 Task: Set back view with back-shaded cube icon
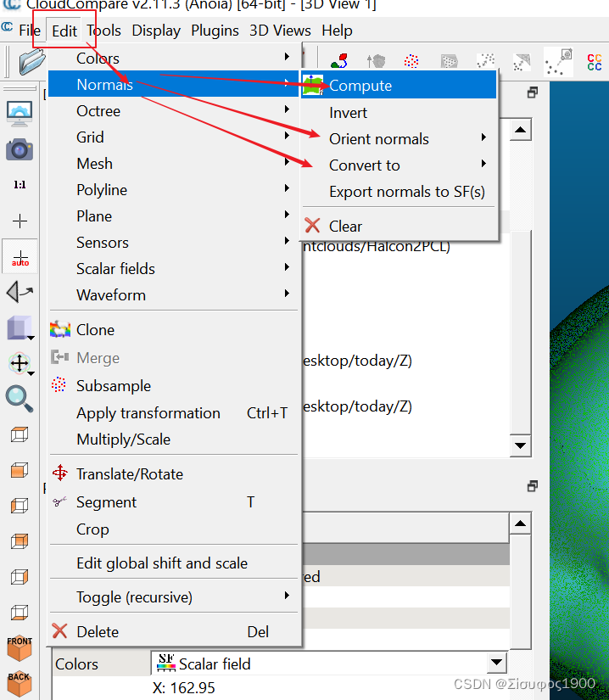pyautogui.click(x=20, y=541)
